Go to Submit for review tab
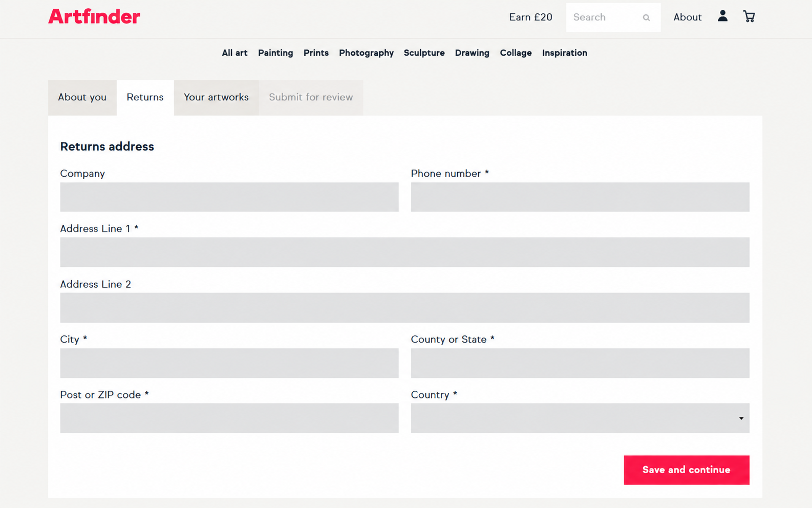812x508 pixels. pyautogui.click(x=311, y=97)
